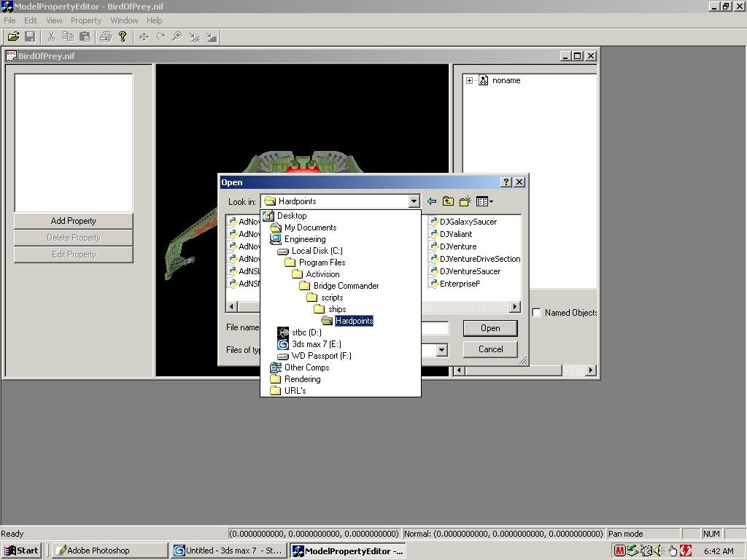
Task: Click the Add Property button
Action: [74, 221]
